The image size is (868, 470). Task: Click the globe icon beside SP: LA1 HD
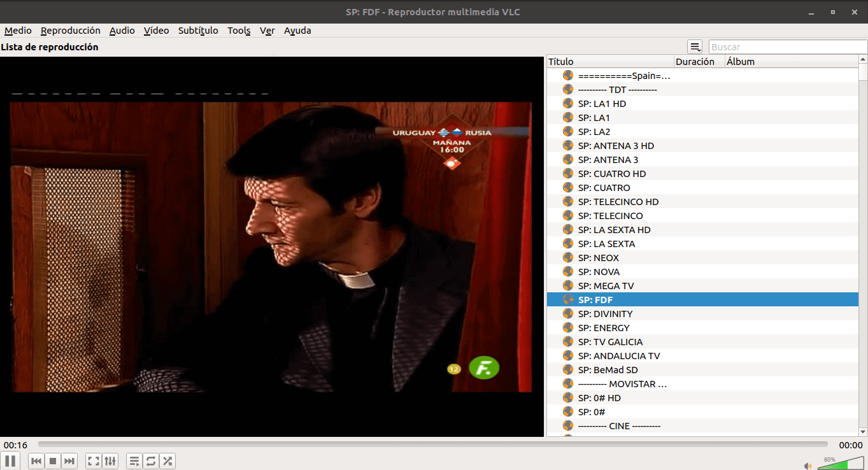[567, 103]
